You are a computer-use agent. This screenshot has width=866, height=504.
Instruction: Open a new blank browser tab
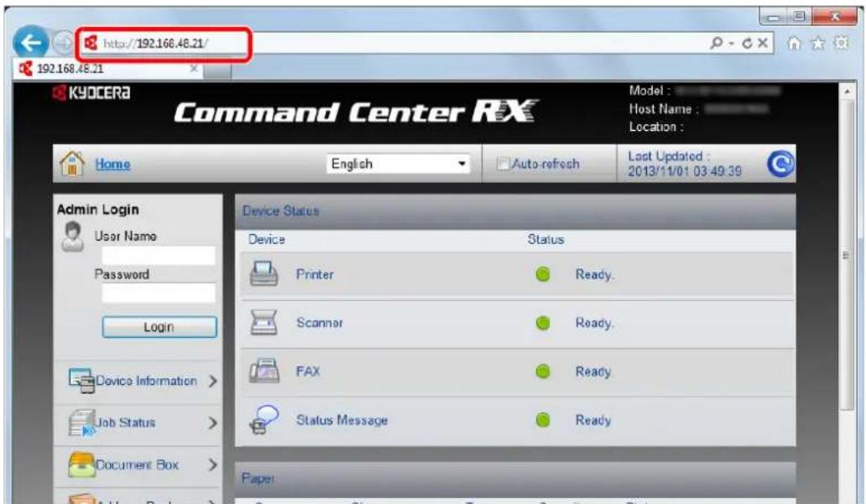click(217, 70)
